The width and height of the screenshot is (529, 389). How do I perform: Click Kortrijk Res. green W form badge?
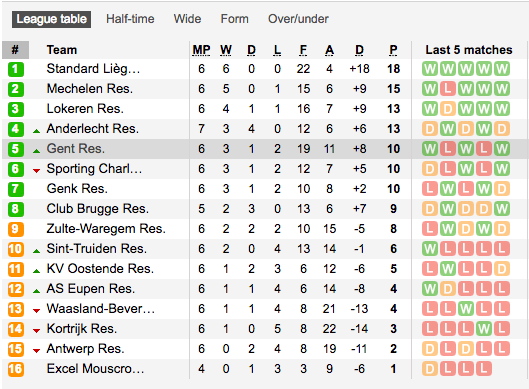tap(484, 329)
